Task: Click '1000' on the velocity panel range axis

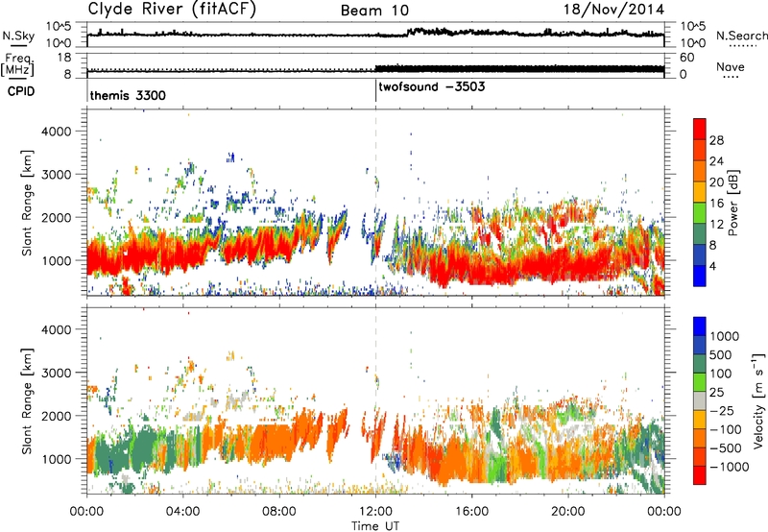Action: pyautogui.click(x=56, y=459)
